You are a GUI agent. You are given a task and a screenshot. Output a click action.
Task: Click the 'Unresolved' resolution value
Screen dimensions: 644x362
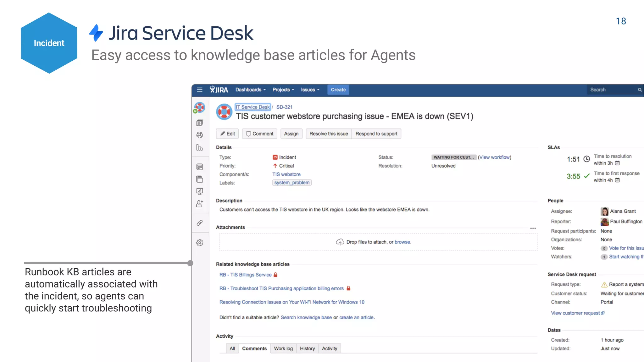pyautogui.click(x=443, y=166)
